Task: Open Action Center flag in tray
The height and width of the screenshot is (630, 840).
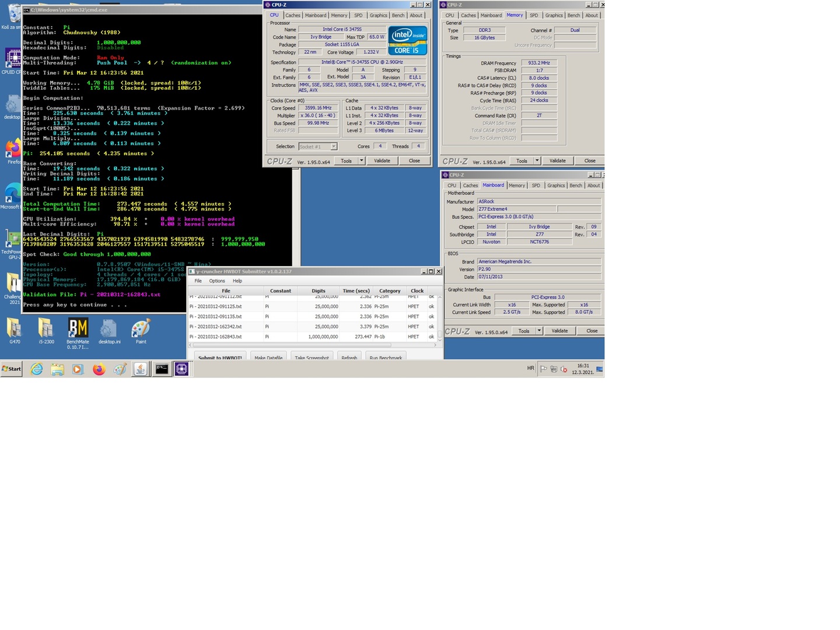Action: tap(543, 369)
